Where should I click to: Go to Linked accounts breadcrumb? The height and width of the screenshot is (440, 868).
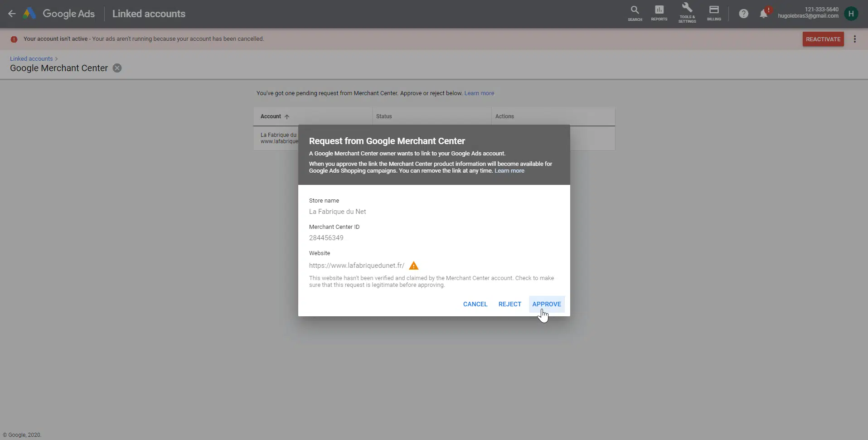tap(31, 58)
